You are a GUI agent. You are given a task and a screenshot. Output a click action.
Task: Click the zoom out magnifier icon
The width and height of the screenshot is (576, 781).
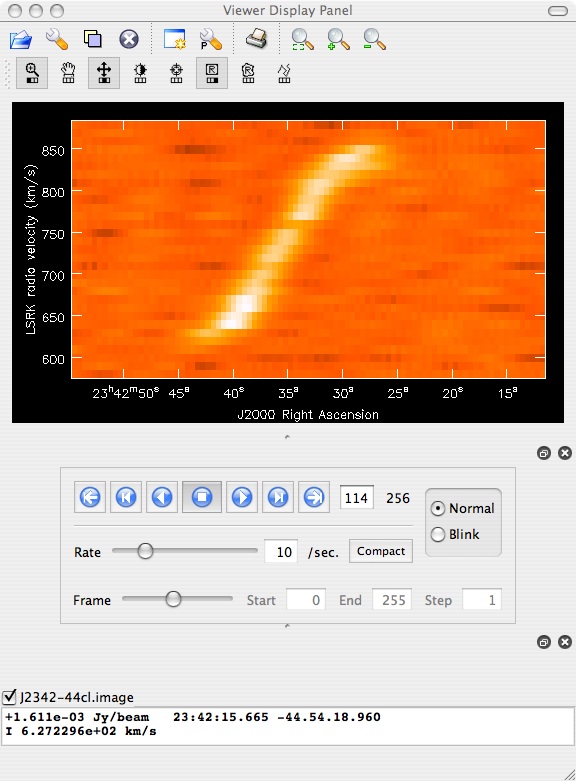pyautogui.click(x=374, y=39)
